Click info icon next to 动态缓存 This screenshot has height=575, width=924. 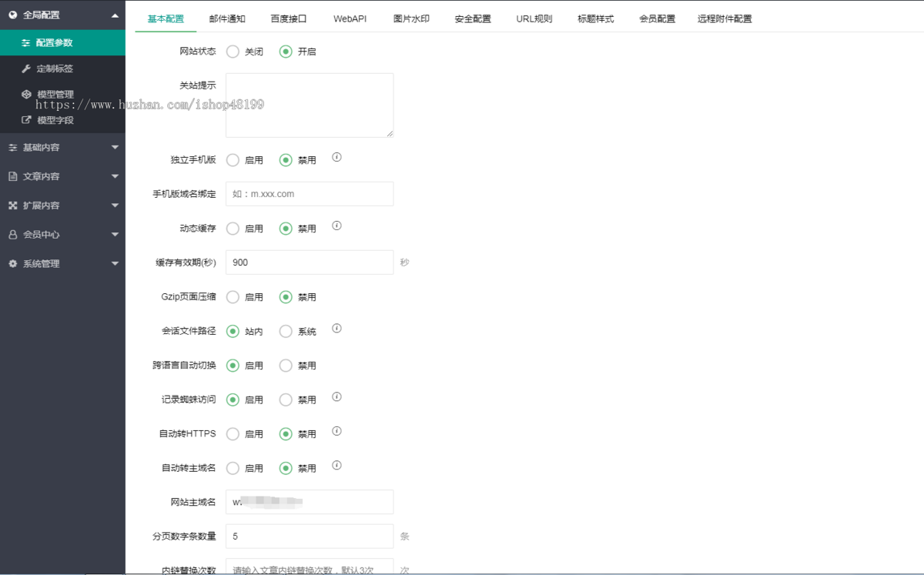336,226
